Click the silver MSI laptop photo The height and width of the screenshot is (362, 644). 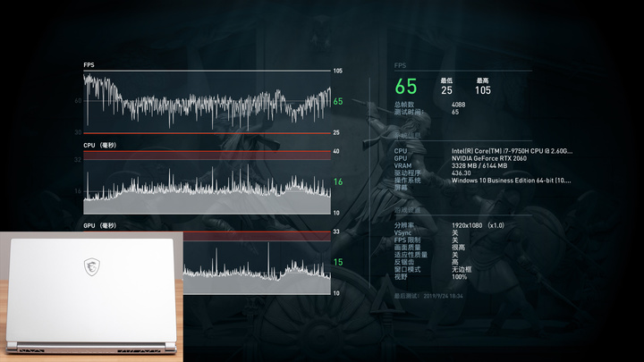click(x=91, y=297)
